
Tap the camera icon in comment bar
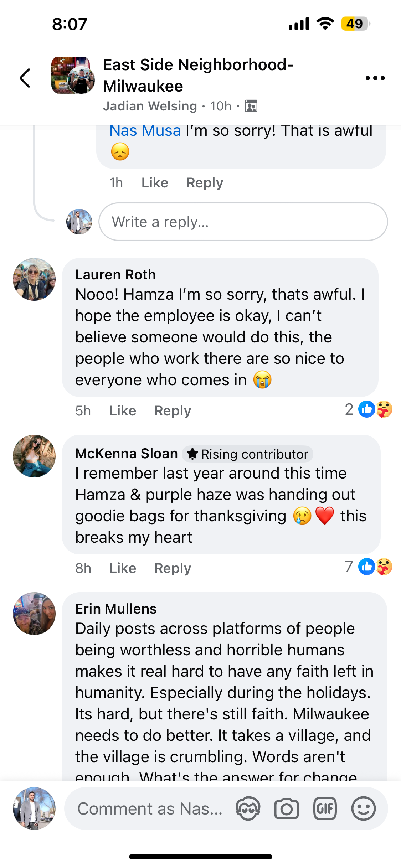point(286,808)
